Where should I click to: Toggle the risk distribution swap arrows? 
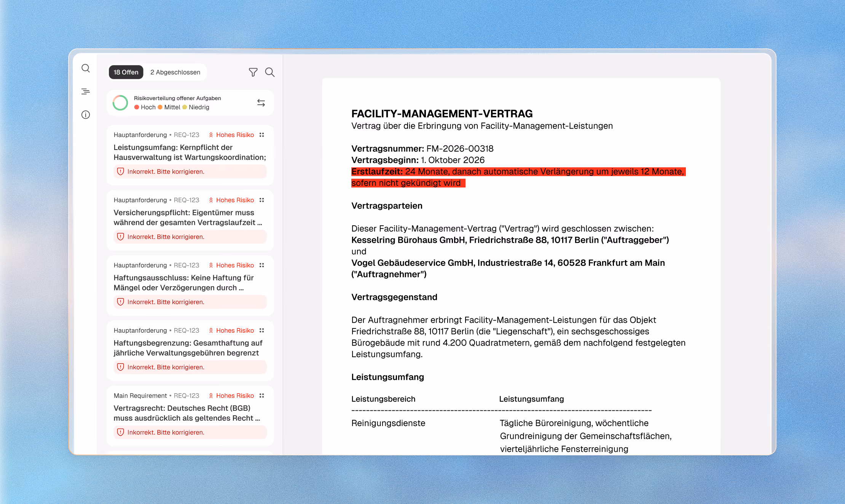[261, 103]
